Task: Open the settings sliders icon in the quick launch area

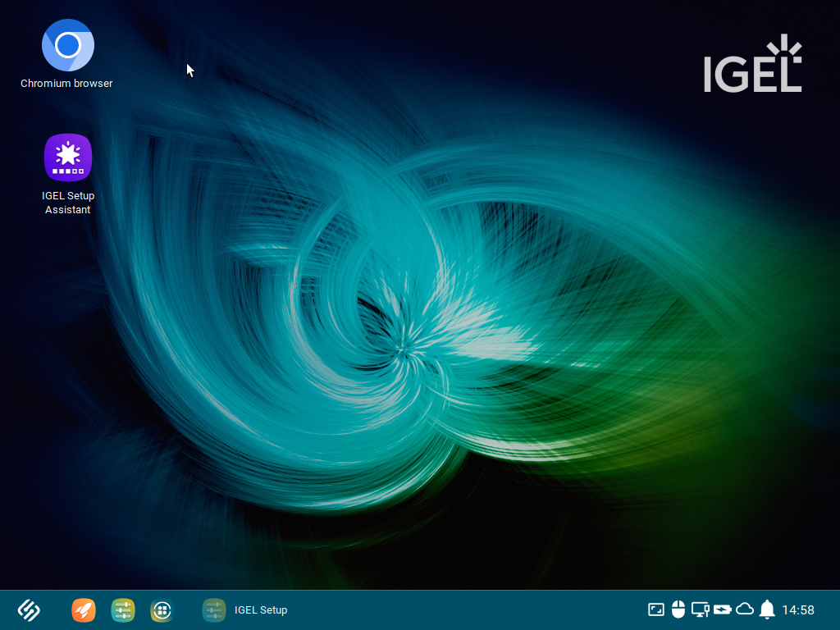Action: (x=123, y=609)
